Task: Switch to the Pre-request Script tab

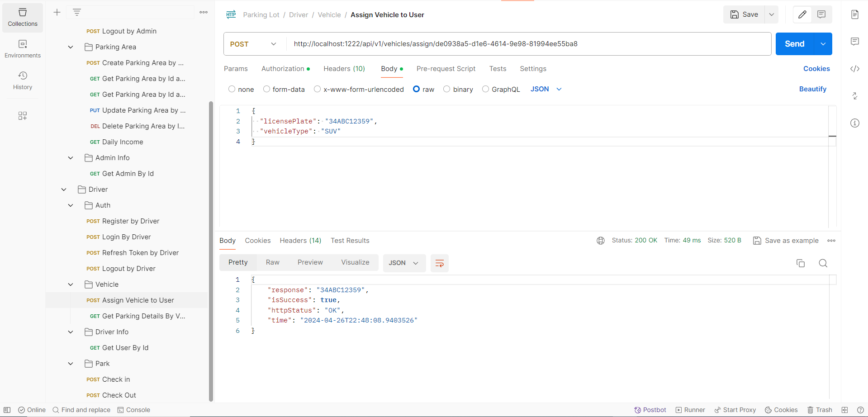Action: point(446,69)
